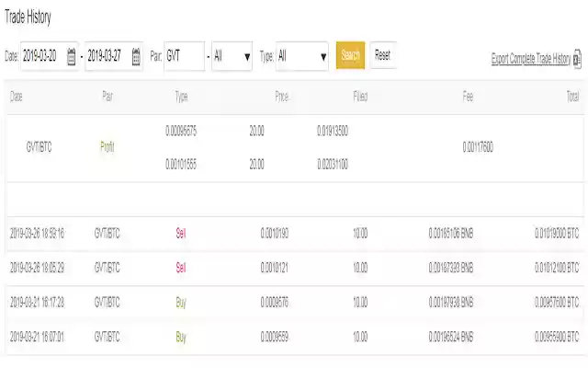Viewport: 588px width, 368px height.
Task: Open Export Complete Trade History link
Action: pyautogui.click(x=531, y=59)
